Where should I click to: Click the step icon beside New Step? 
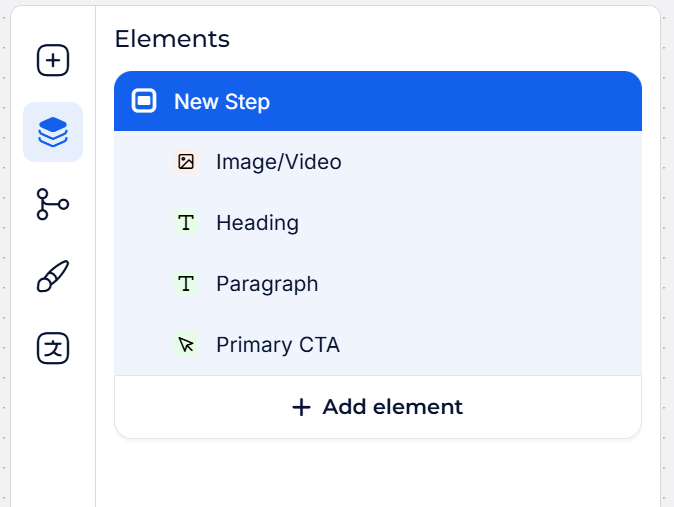pos(145,101)
